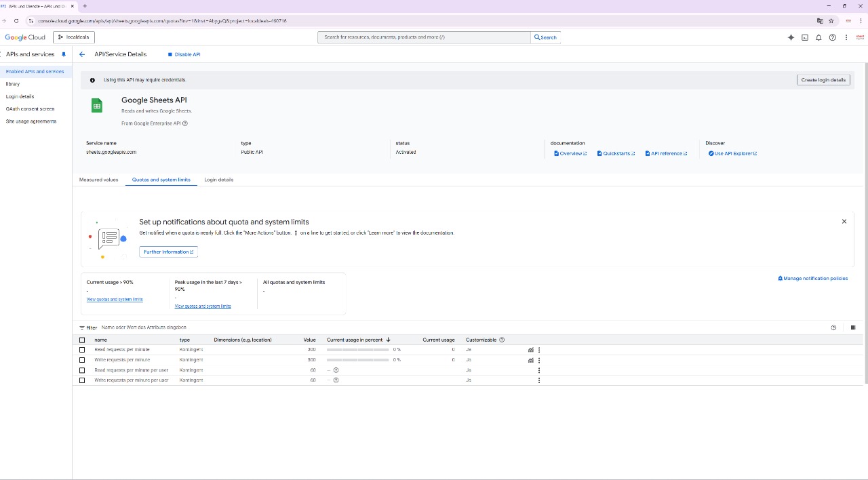868x480 pixels.
Task: Show usage chart for Write requests per minute
Action: tap(531, 360)
